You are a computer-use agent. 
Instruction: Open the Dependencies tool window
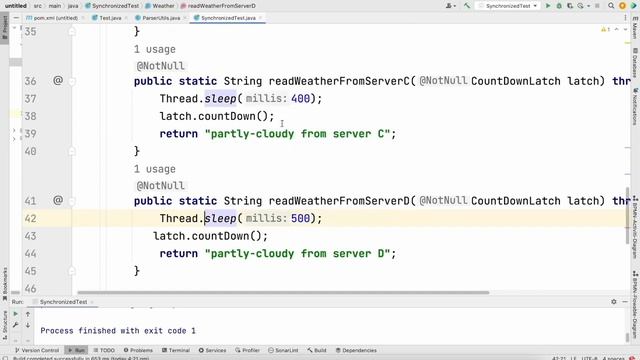click(356, 350)
